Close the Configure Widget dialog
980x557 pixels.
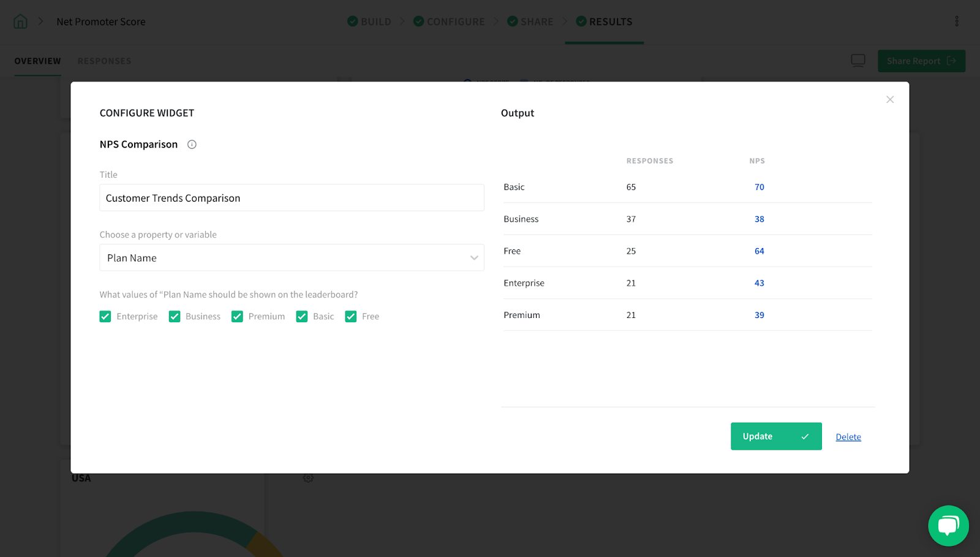pyautogui.click(x=890, y=99)
